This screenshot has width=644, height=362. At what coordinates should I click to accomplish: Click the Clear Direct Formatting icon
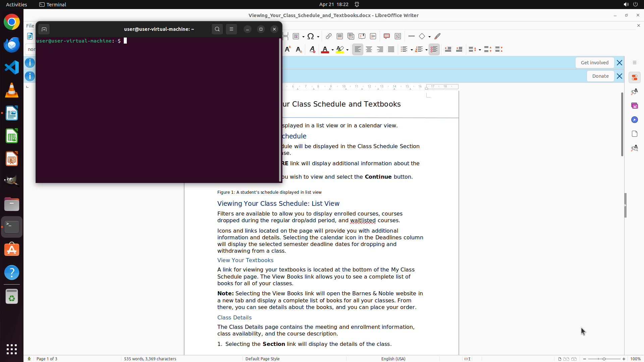[312, 50]
